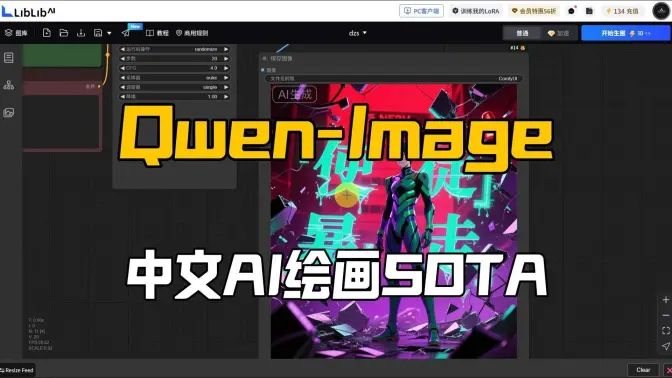Click the euler sampler value
672x378 pixels.
coord(174,78)
